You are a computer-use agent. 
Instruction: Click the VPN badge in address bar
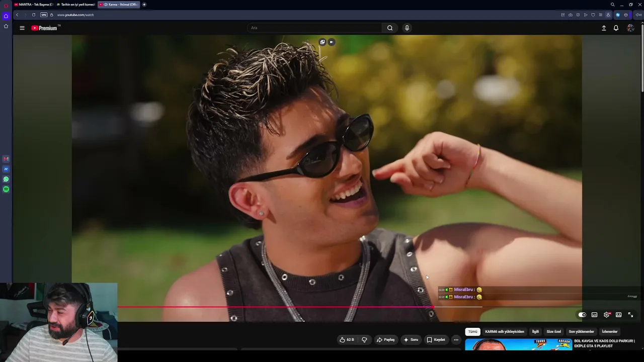[44, 15]
